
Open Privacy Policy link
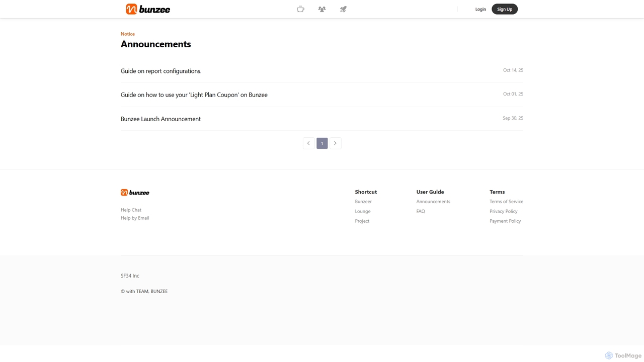tap(504, 211)
